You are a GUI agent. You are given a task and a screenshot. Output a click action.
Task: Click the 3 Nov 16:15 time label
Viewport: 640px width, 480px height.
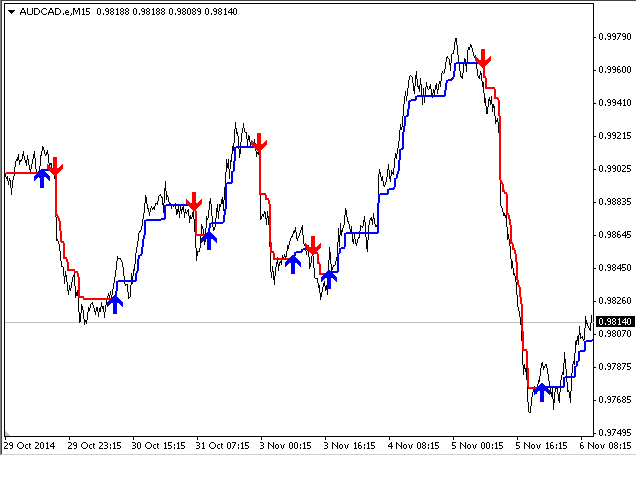point(350,446)
